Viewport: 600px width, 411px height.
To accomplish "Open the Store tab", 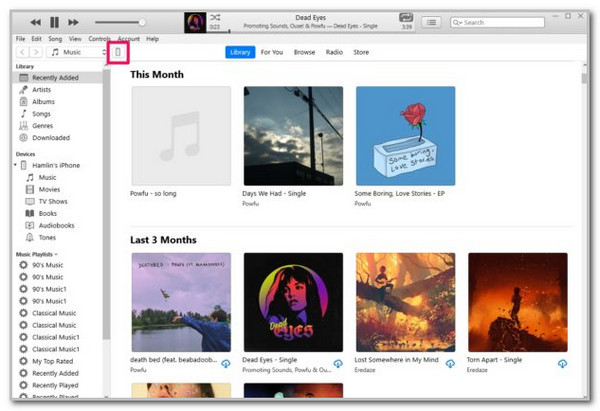I will pyautogui.click(x=361, y=52).
